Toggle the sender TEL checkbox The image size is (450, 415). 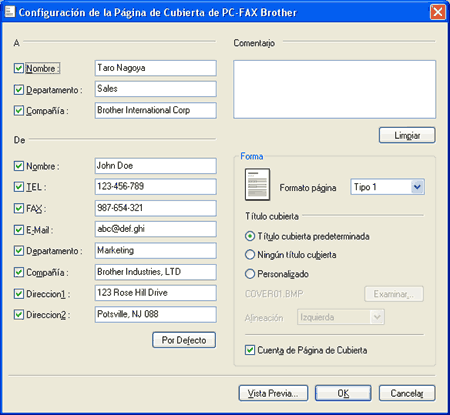pyautogui.click(x=19, y=187)
